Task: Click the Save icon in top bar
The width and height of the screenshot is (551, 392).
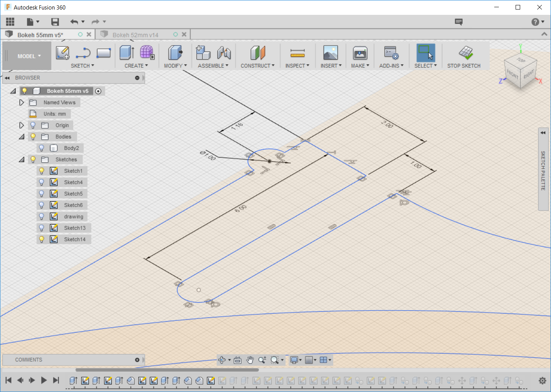Action: (55, 22)
